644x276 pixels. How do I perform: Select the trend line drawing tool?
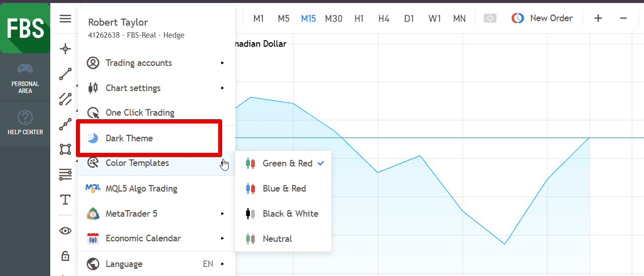(65, 74)
